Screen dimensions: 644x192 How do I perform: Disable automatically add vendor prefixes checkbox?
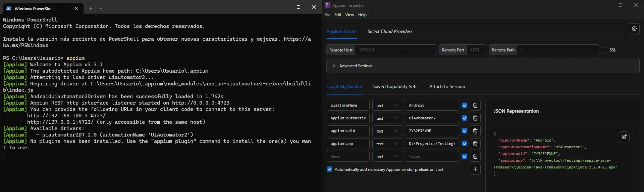pos(329,169)
